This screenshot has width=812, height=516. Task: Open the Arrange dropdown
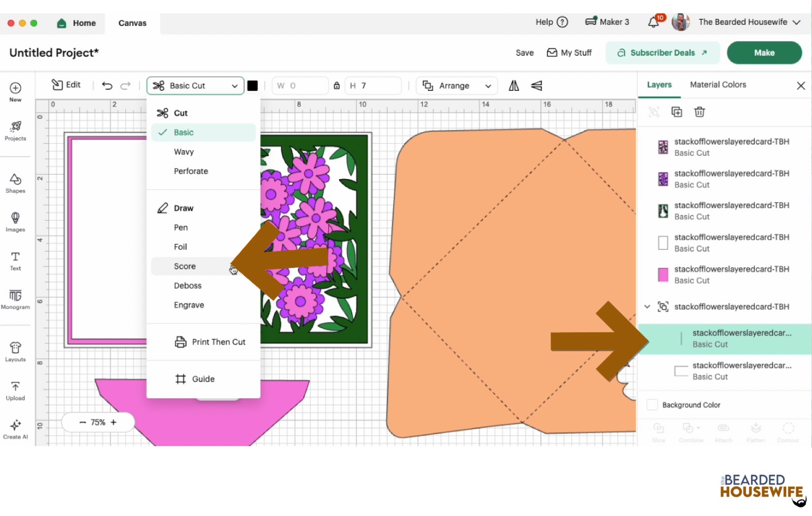click(457, 86)
